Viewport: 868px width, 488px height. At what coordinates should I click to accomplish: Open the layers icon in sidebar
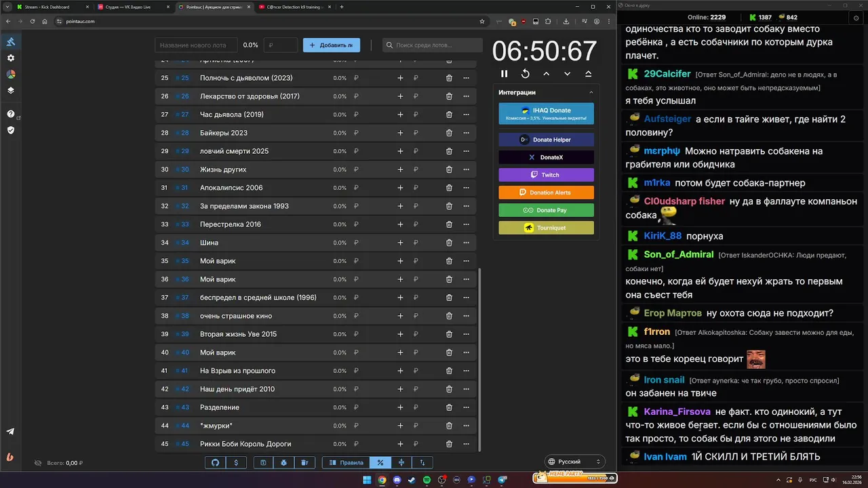pyautogui.click(x=11, y=90)
